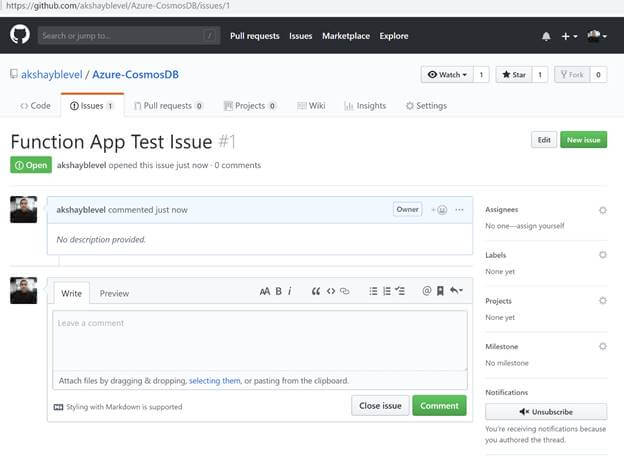Image resolution: width=624 pixels, height=456 pixels.
Task: Open the Projects sidebar gear
Action: point(603,300)
